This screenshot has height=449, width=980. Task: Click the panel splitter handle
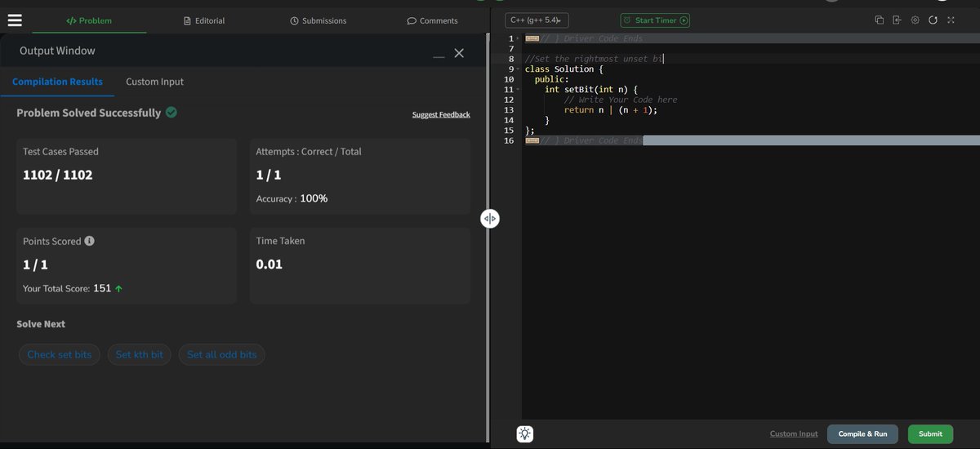489,218
